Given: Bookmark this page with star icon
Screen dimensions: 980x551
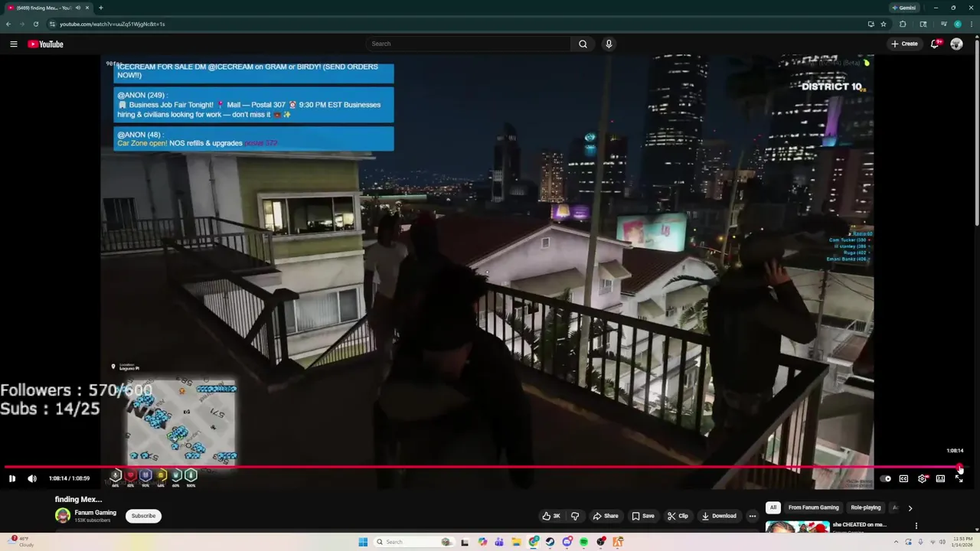Looking at the screenshot, I should pyautogui.click(x=884, y=24).
